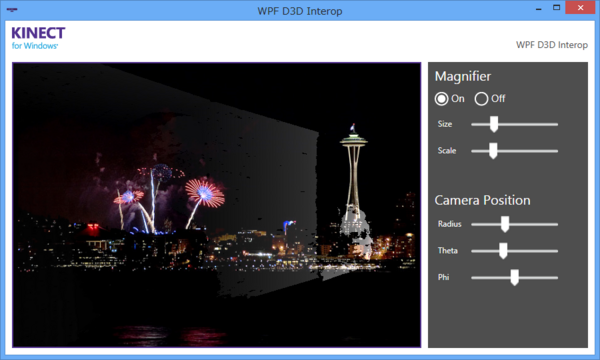600x360 pixels.
Task: Click the Radius slider thumb
Action: (505, 224)
